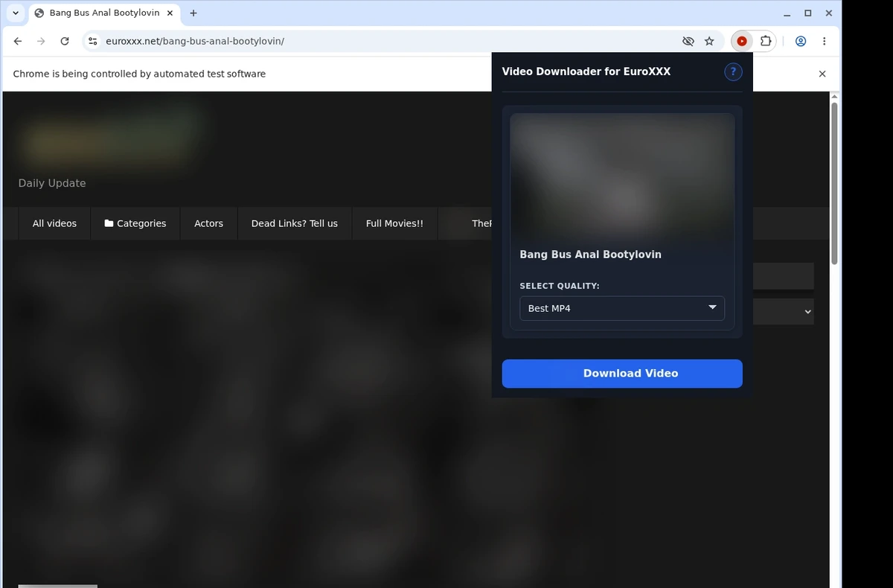893x588 pixels.
Task: Open the tab search chevron
Action: coord(16,13)
